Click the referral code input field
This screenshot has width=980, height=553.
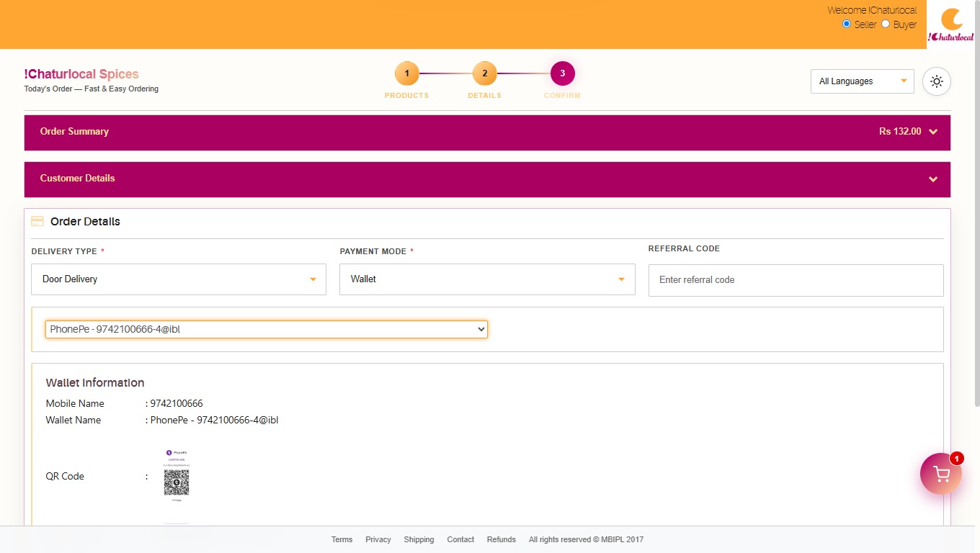[x=796, y=280]
